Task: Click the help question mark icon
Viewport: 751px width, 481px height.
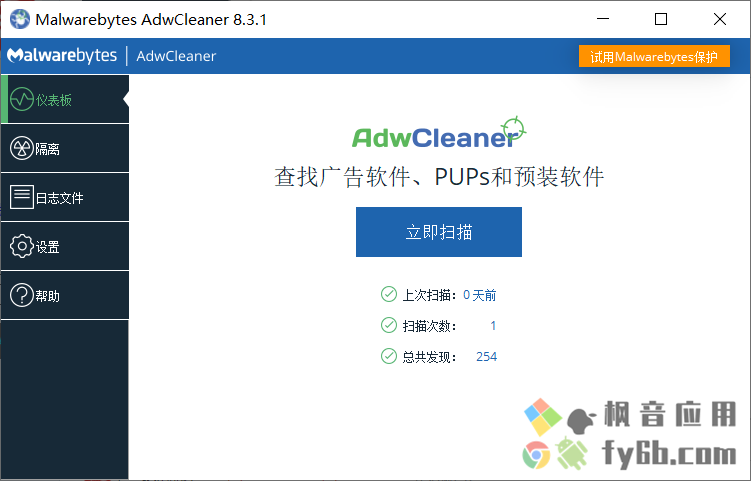Action: tap(22, 295)
